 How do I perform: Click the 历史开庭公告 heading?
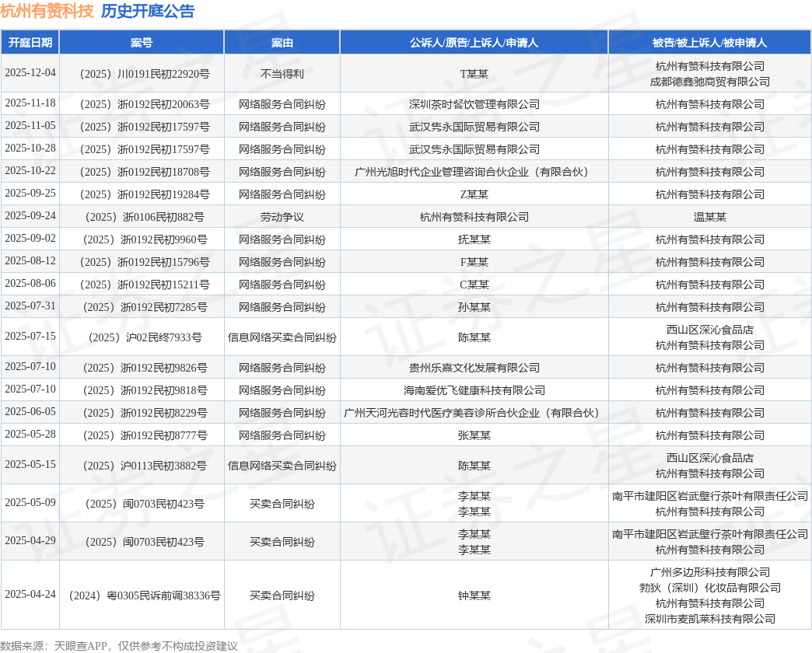pos(148,11)
